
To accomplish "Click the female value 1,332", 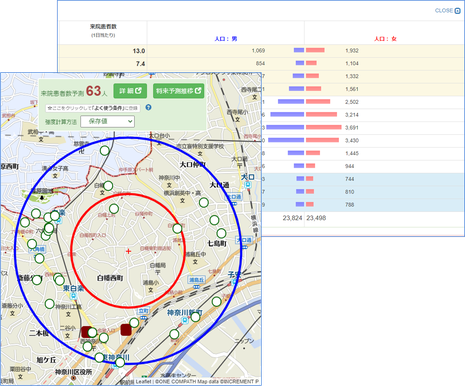I will pyautogui.click(x=352, y=76).
